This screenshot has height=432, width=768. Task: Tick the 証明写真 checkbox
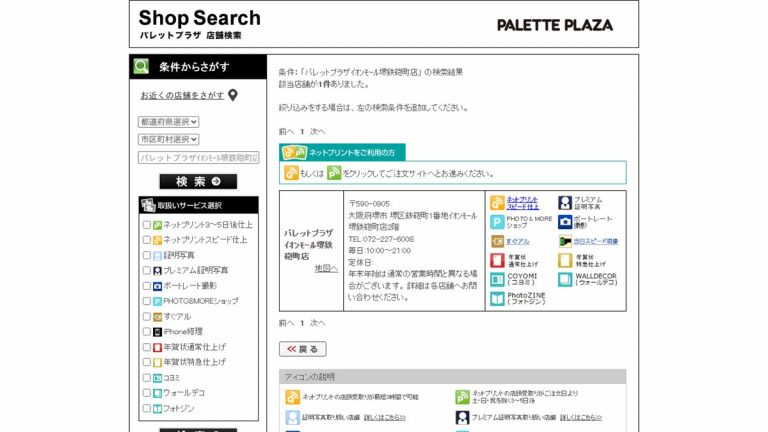(x=146, y=255)
